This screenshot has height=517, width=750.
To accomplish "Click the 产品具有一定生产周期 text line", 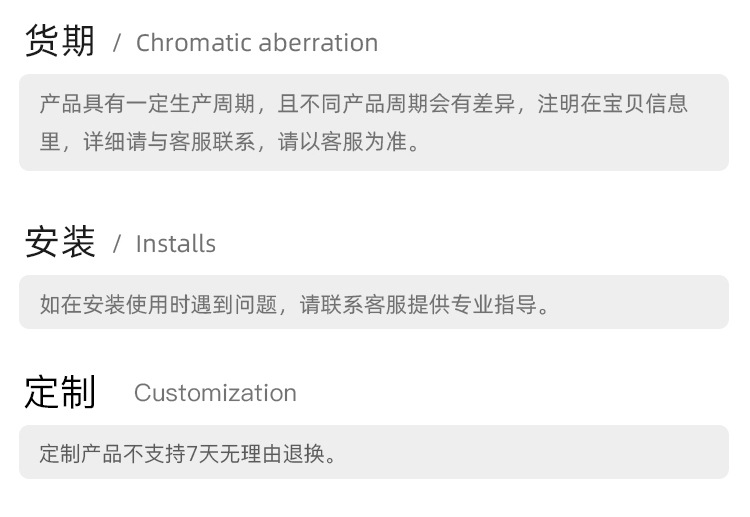I will [x=147, y=104].
